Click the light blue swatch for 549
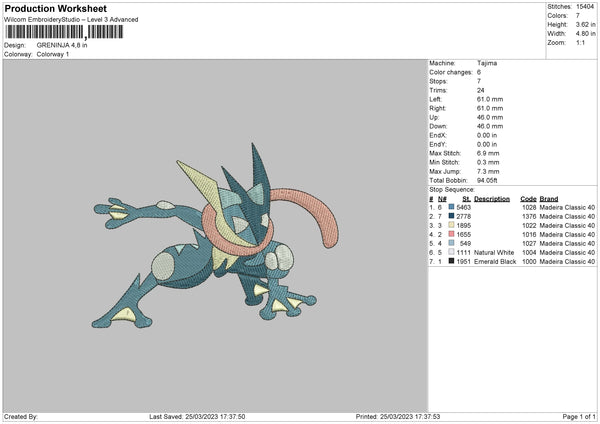600x424 pixels. tap(452, 243)
